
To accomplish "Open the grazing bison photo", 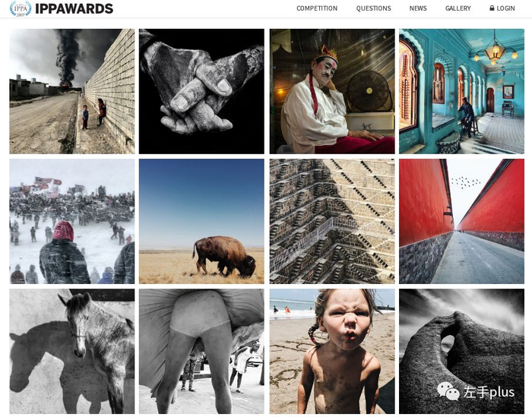I will (x=201, y=221).
